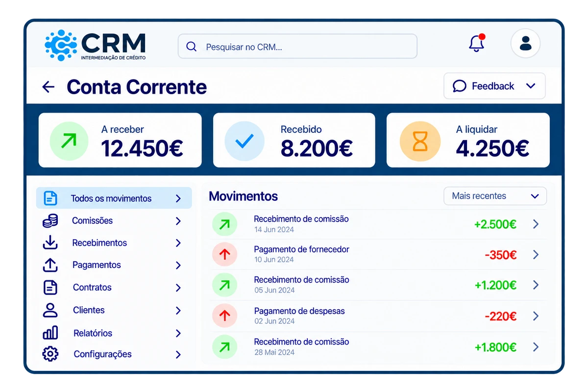The image size is (588, 392).
Task: Click the +2.500€ amount
Action: (495, 224)
